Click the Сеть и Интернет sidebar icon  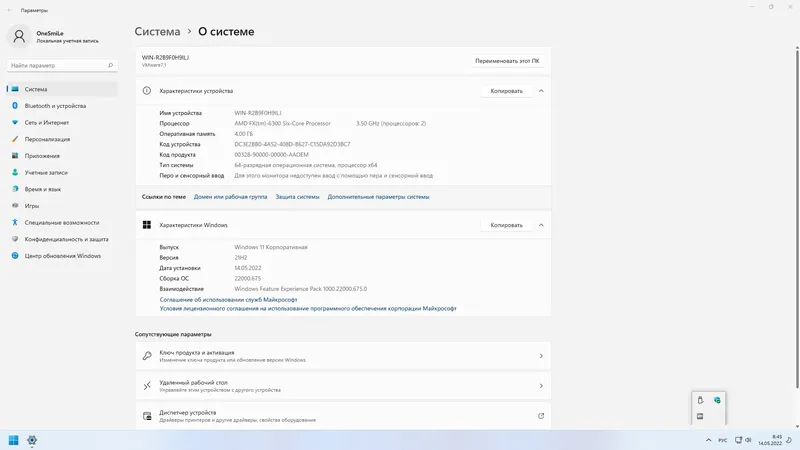tap(15, 122)
